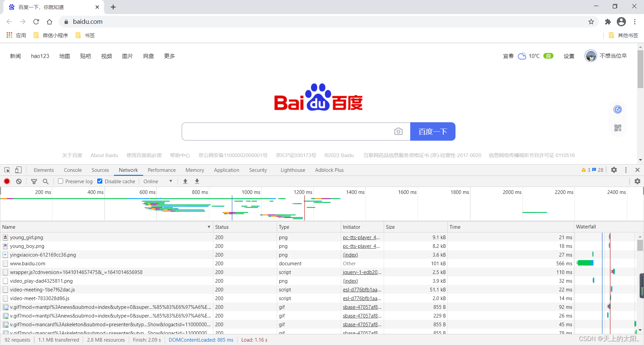
Task: Click the blue assistant icon above the QR code
Action: coord(618,110)
